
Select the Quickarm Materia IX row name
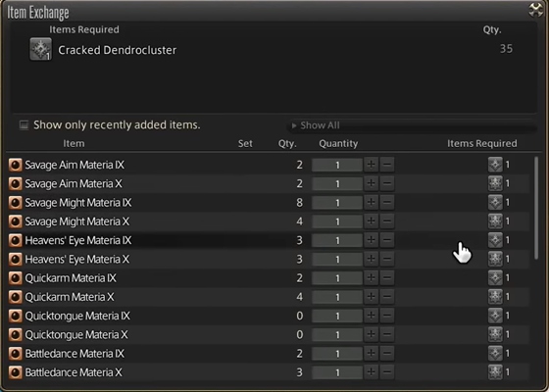71,278
